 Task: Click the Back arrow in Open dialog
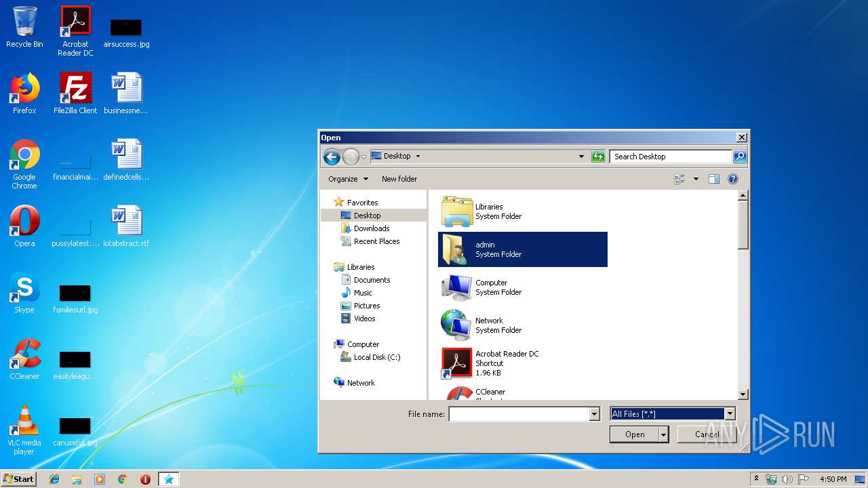(332, 157)
